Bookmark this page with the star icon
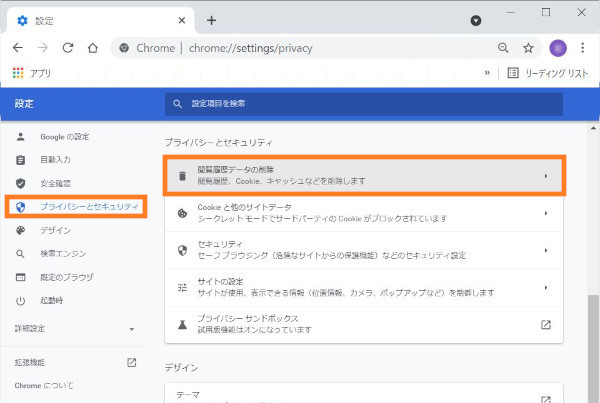The image size is (600, 403). [x=528, y=47]
